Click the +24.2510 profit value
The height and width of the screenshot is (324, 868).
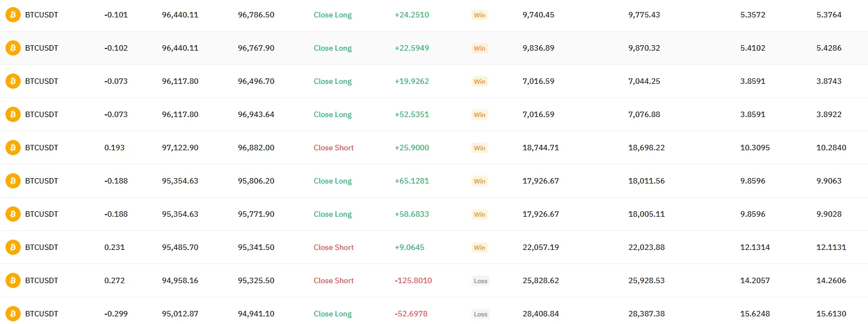pyautogui.click(x=412, y=15)
